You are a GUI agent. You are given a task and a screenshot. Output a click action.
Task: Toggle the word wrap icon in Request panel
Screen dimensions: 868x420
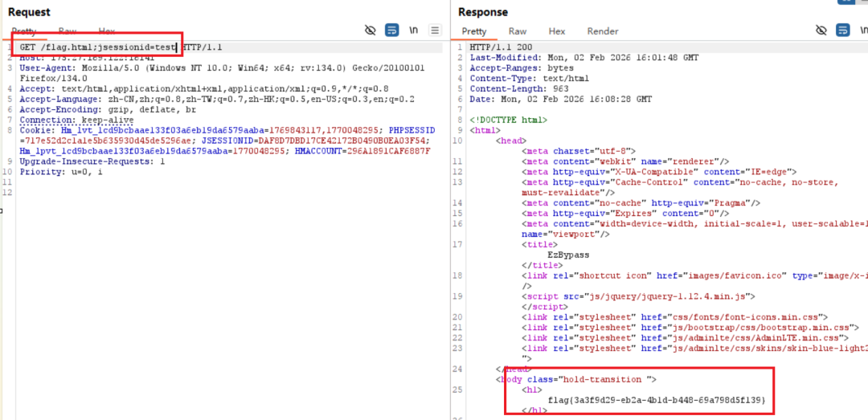392,31
